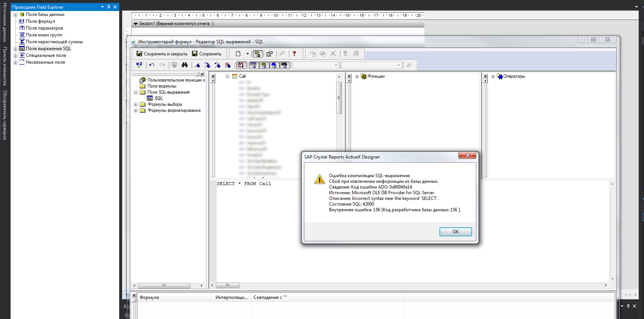Click the rename toolbar icon
The height and width of the screenshot is (319, 644).
tap(323, 54)
